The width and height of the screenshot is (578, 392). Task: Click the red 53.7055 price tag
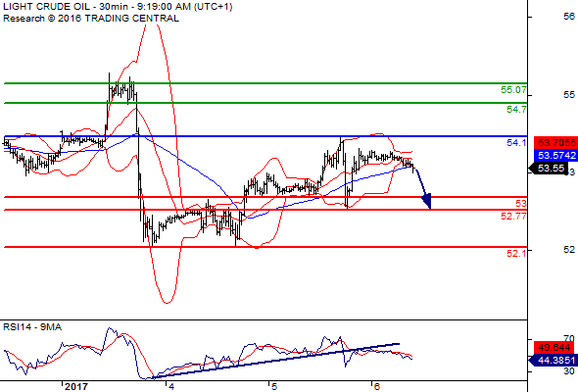tap(555, 142)
